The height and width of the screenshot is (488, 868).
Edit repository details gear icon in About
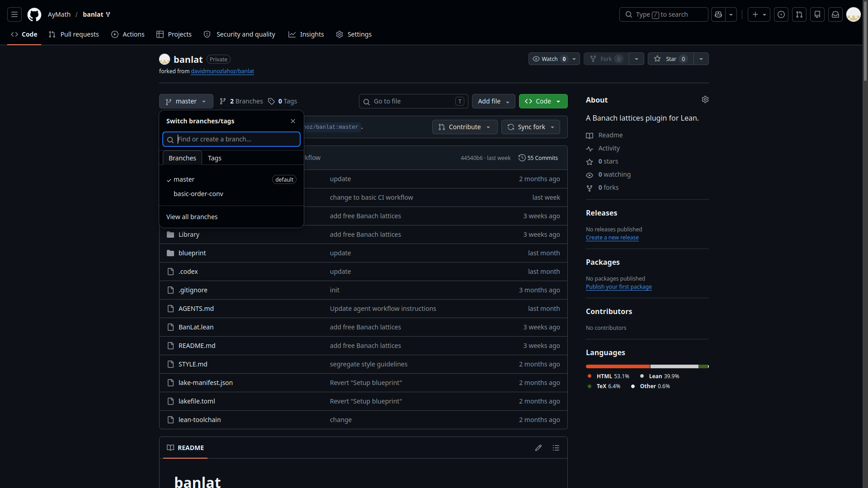tap(705, 99)
